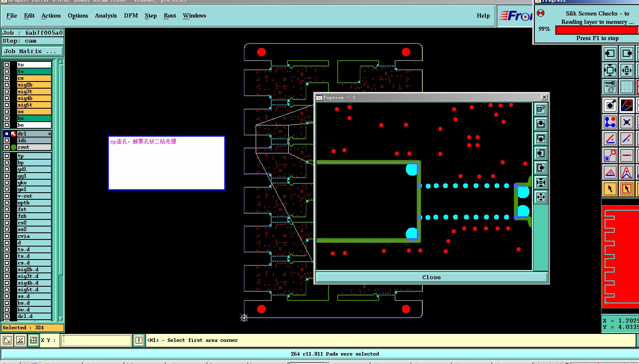Toggle display checkbox for layer drl
Screen dimensions: 639x364
(7, 134)
